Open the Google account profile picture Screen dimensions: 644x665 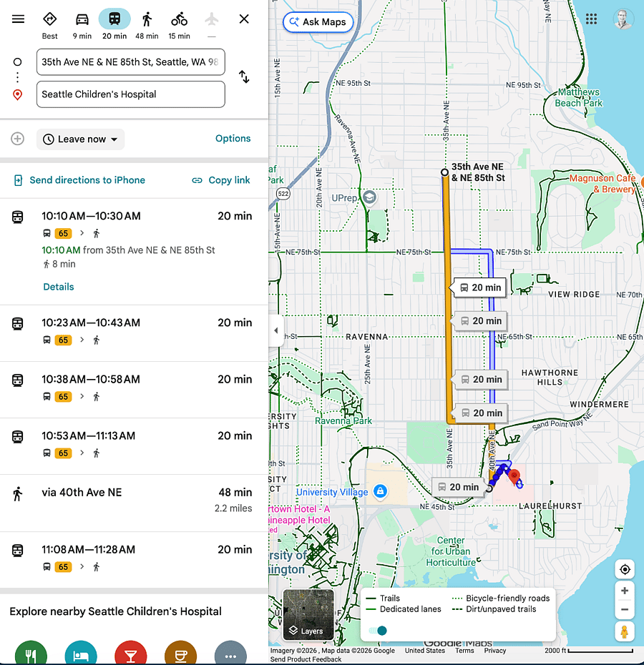tap(623, 19)
